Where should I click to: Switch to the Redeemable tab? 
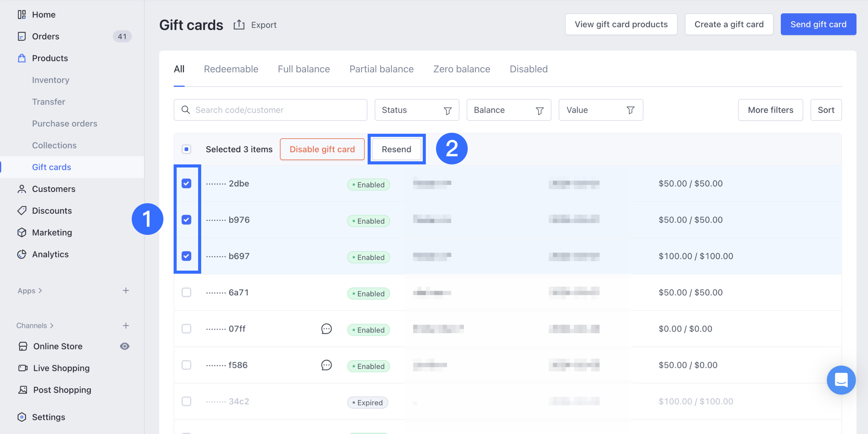(231, 69)
